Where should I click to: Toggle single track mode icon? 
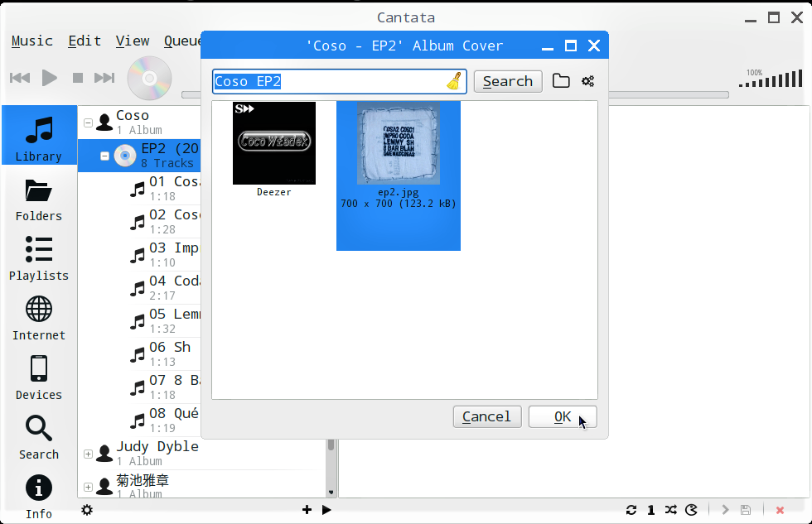point(651,511)
